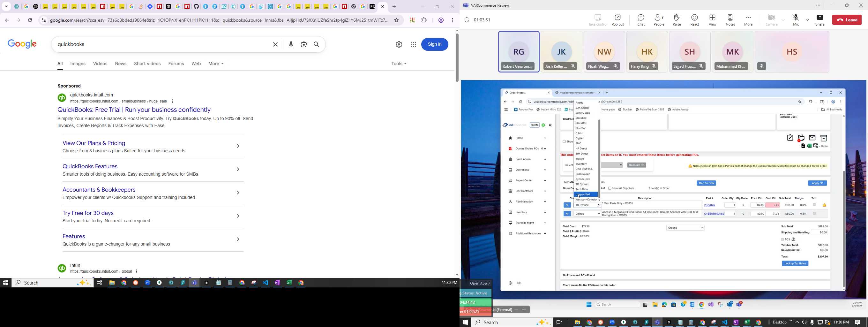The width and height of the screenshot is (868, 327).
Task: Switch to the Images results tab
Action: point(78,64)
